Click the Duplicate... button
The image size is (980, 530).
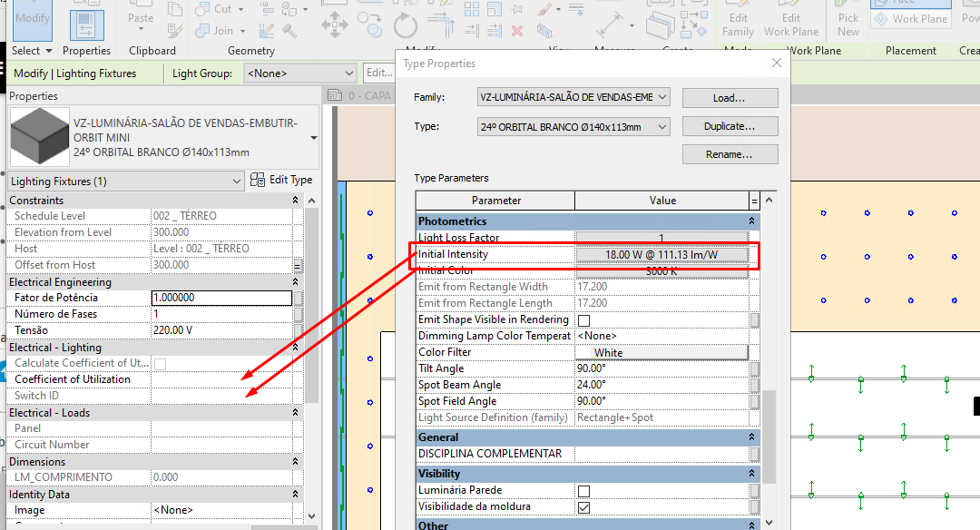pyautogui.click(x=730, y=126)
